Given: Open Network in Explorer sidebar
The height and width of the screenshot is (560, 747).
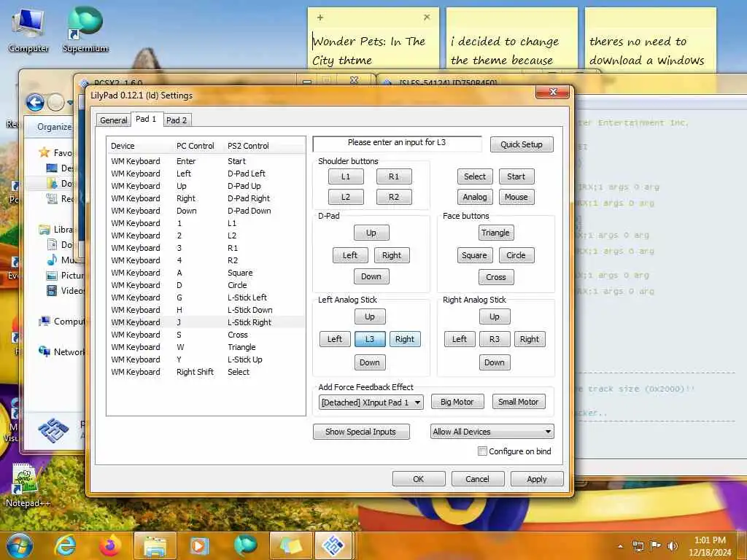Looking at the screenshot, I should [x=63, y=352].
